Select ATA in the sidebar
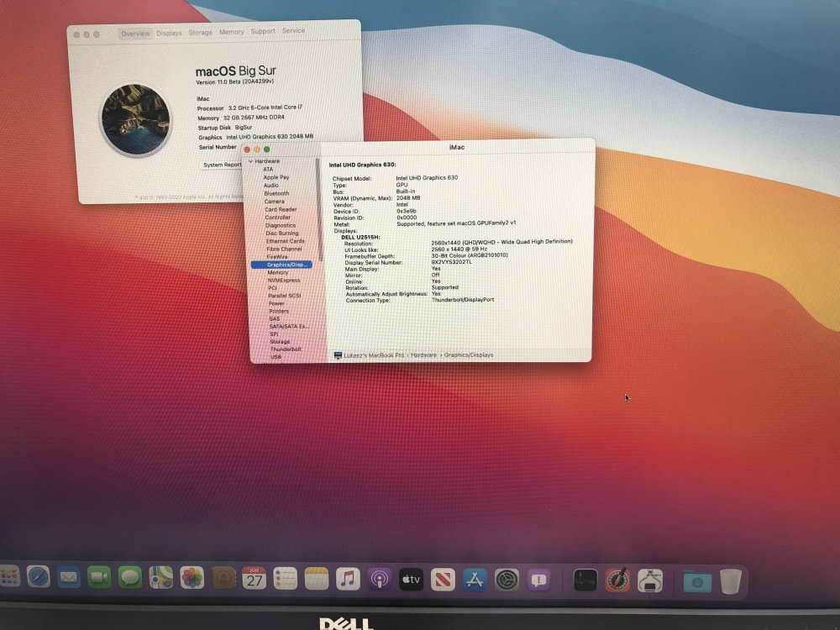Screen dimensions: 840x630 tap(268, 169)
